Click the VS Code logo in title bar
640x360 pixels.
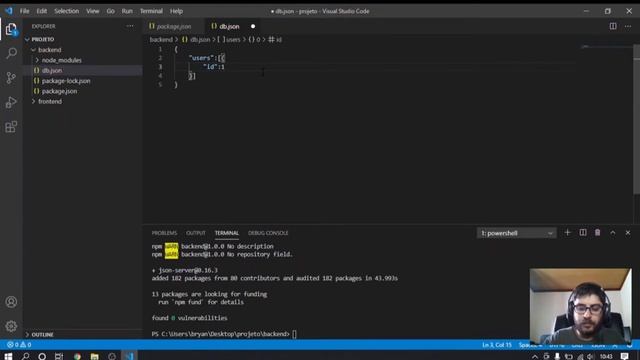pos(9,11)
